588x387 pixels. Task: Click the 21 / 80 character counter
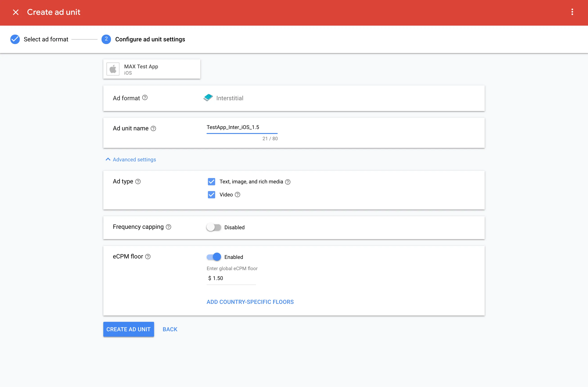(x=270, y=139)
